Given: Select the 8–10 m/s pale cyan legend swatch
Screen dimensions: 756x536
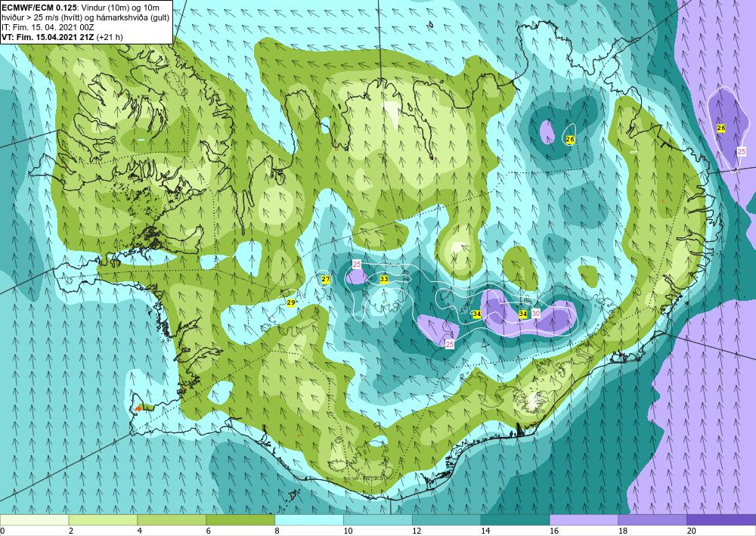Looking at the screenshot, I should (x=309, y=520).
